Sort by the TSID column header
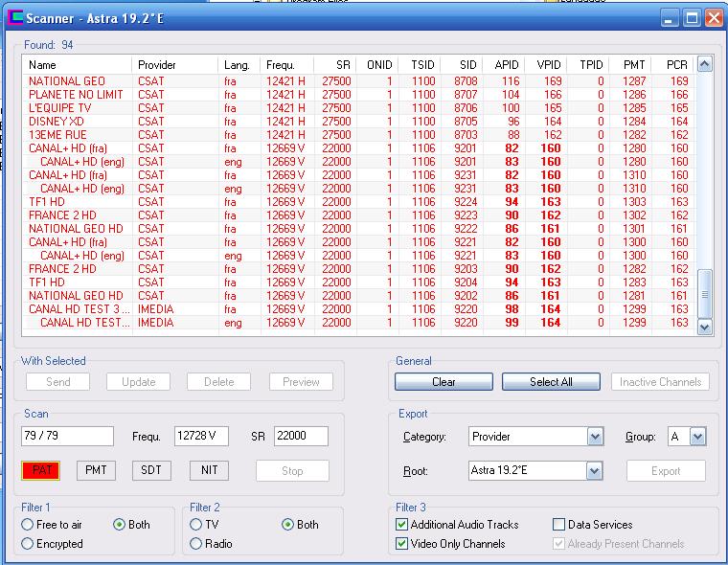Screen dimensions: 728x565 coord(420,65)
